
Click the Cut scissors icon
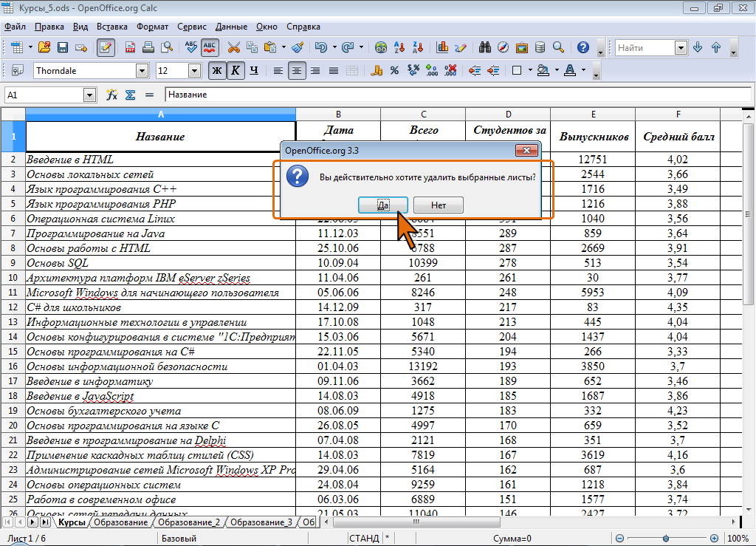pos(234,47)
